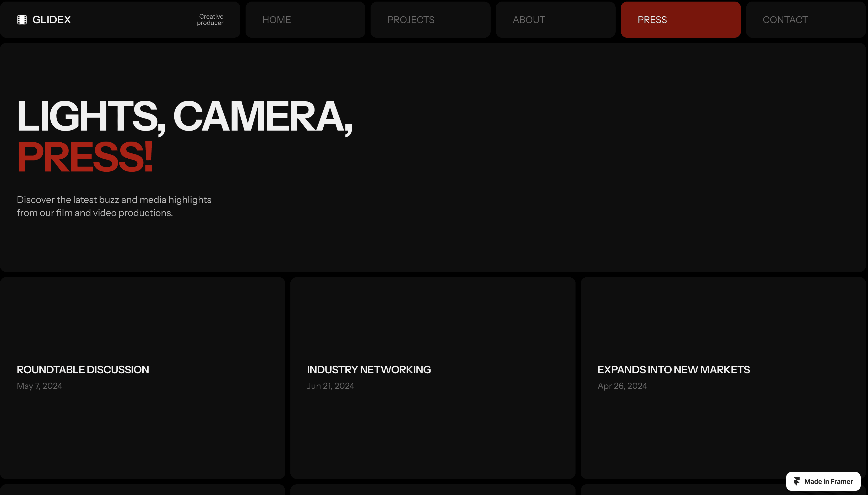Image resolution: width=868 pixels, height=495 pixels.
Task: Click the GLIDEX brand name text
Action: pos(52,20)
